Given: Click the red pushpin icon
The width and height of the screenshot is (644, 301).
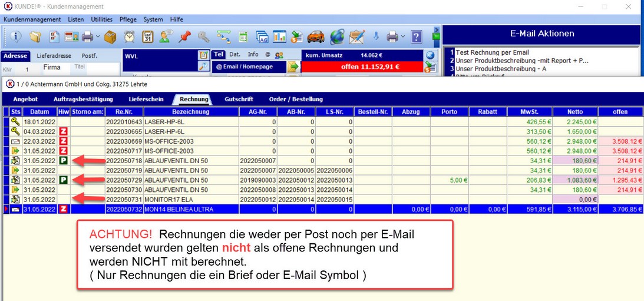Looking at the screenshot, I should pos(184,37).
